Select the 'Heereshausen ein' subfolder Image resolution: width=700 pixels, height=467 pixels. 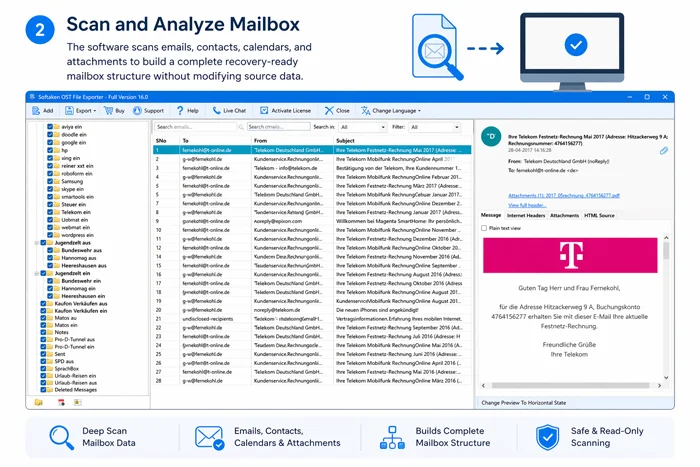[83, 296]
